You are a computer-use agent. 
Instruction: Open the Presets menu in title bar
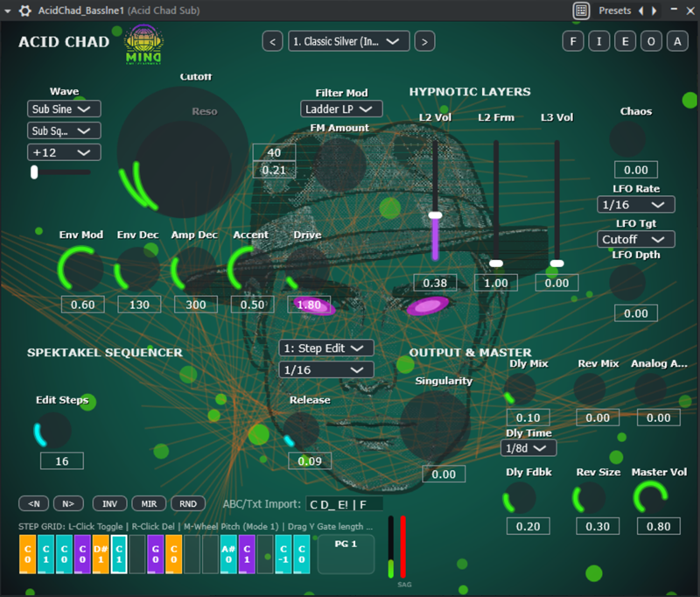(x=613, y=11)
